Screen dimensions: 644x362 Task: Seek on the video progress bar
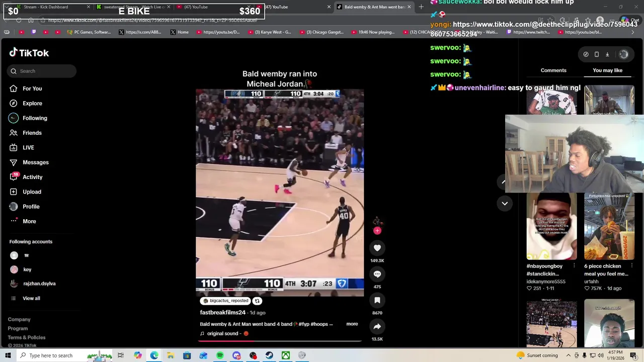[x=280, y=341]
